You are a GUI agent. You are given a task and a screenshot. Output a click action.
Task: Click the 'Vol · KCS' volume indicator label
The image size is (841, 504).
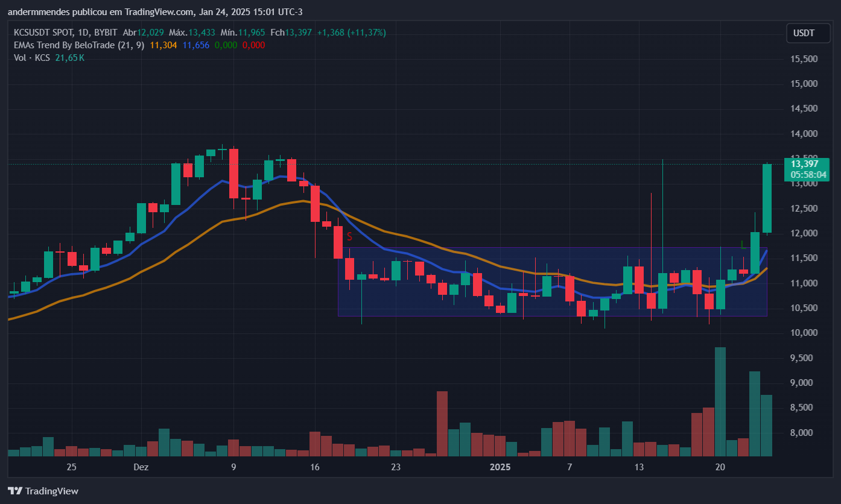pyautogui.click(x=33, y=58)
